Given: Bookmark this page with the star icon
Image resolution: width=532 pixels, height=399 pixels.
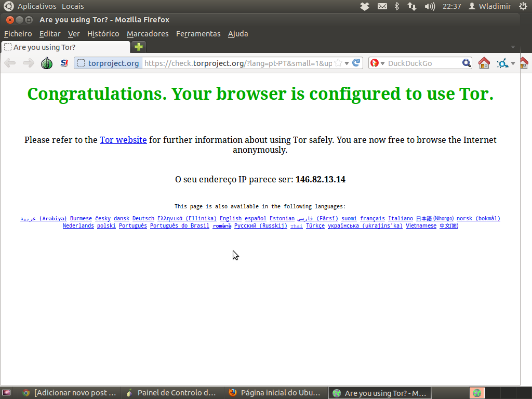Looking at the screenshot, I should 338,63.
